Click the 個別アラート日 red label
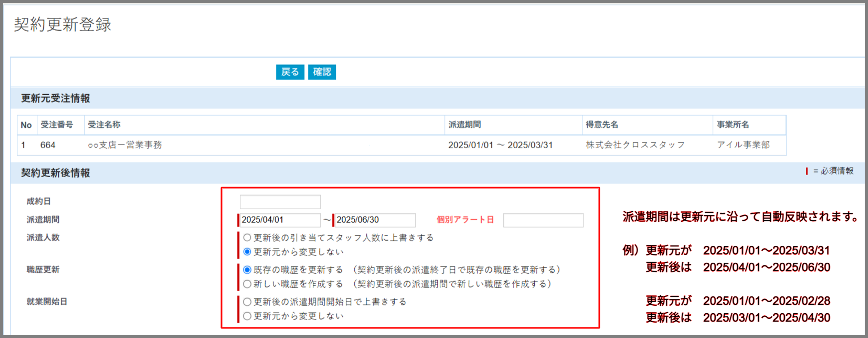The height and width of the screenshot is (338, 868). pyautogui.click(x=465, y=220)
